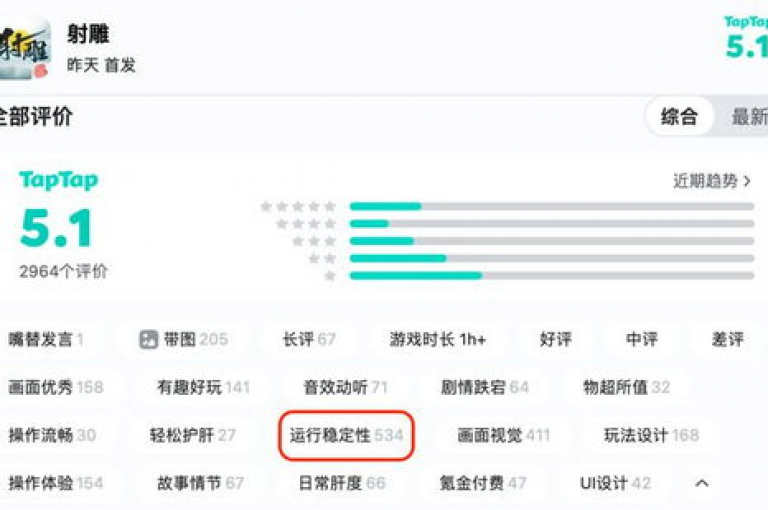Image resolution: width=768 pixels, height=510 pixels.
Task: Open 近期趋势 recent trends link
Action: coord(712,181)
